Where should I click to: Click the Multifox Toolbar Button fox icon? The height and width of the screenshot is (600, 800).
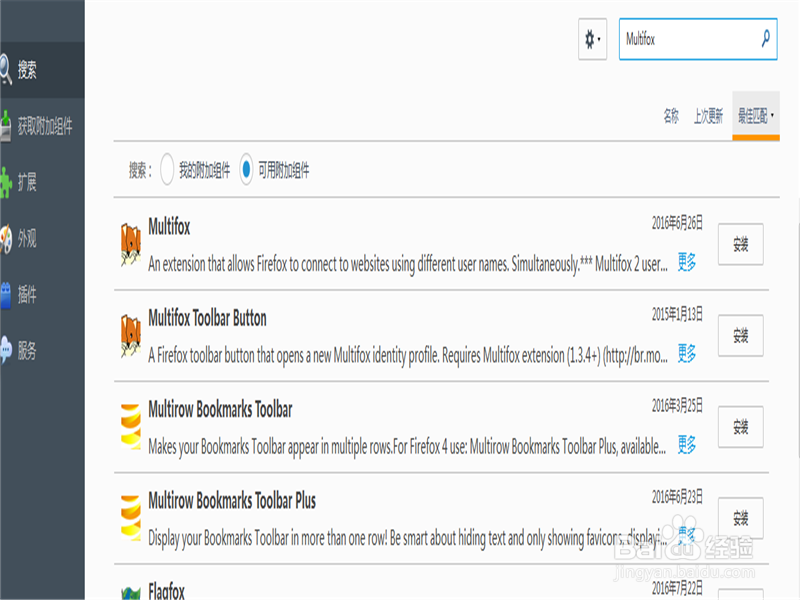[x=131, y=336]
